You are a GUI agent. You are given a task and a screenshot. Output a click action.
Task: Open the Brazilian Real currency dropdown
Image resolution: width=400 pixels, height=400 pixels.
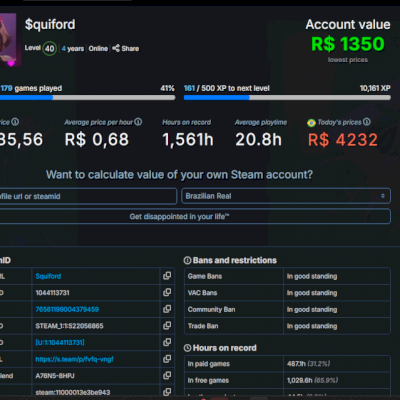click(x=286, y=196)
